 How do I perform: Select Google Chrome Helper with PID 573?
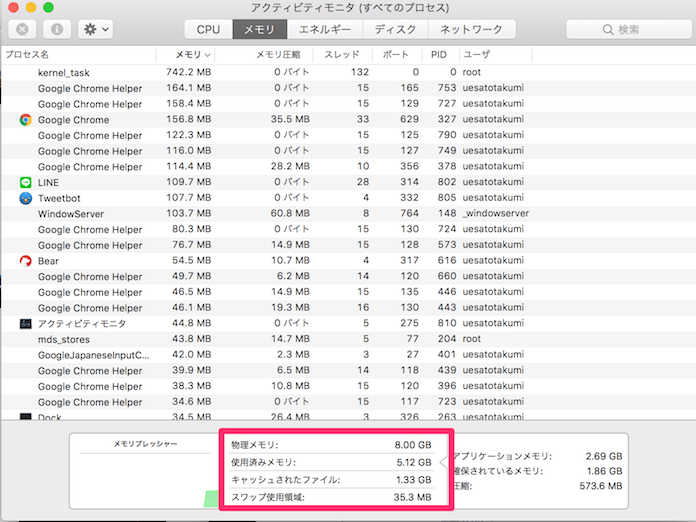point(348,245)
